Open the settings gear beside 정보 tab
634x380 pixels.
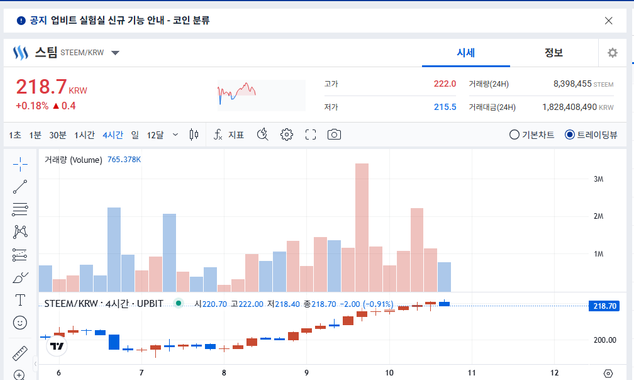613,53
